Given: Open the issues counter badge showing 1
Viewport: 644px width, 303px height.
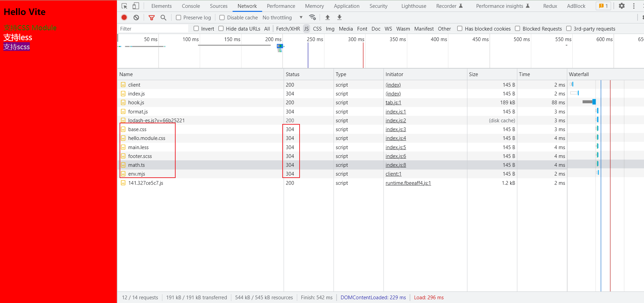Looking at the screenshot, I should (604, 6).
